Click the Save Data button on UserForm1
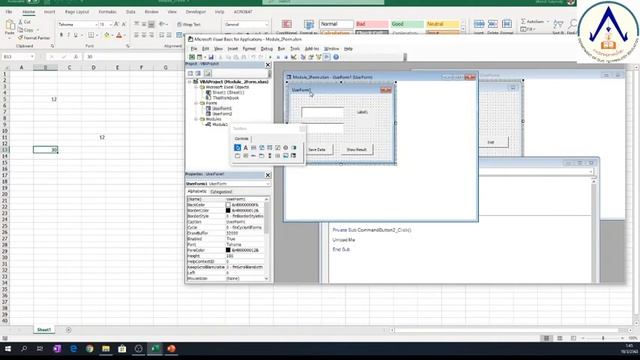 coord(317,150)
